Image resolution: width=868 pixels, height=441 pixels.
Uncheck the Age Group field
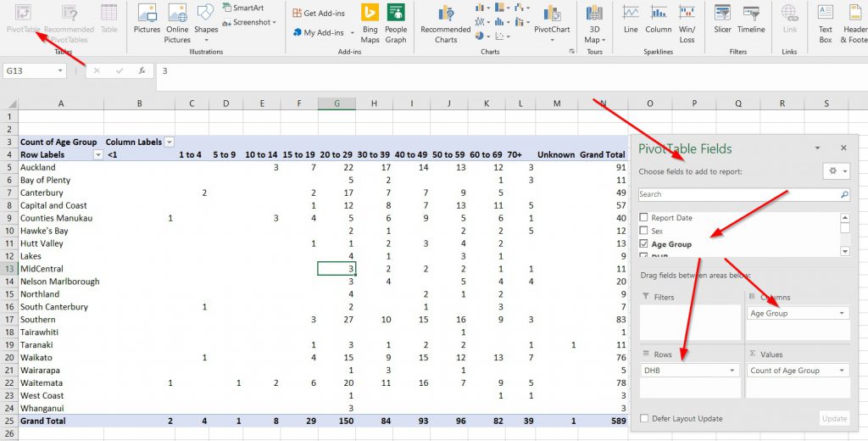[644, 244]
